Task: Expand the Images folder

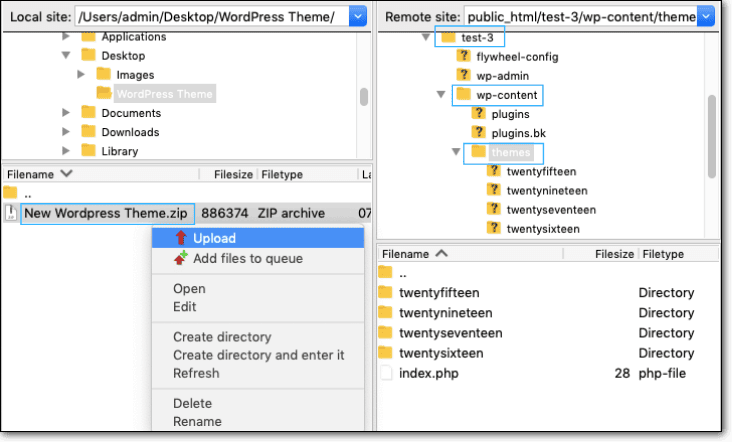Action: click(81, 74)
